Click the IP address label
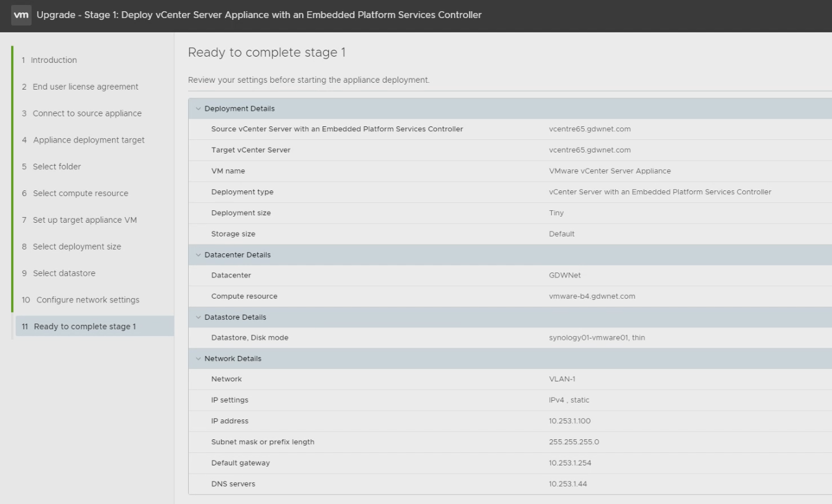 (230, 421)
